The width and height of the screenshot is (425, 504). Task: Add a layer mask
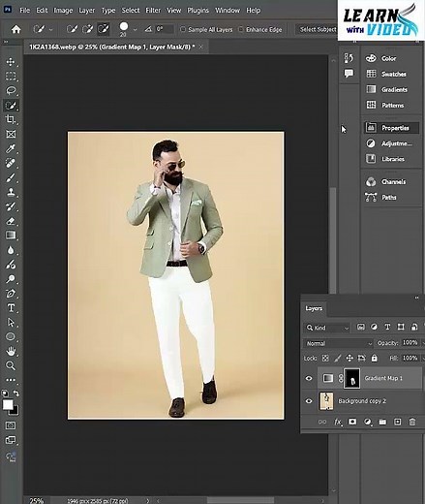coord(352,422)
